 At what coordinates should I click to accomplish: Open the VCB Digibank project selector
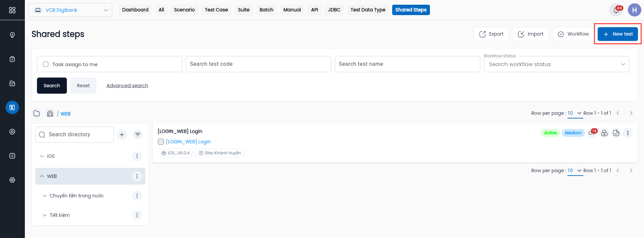pyautogui.click(x=70, y=10)
